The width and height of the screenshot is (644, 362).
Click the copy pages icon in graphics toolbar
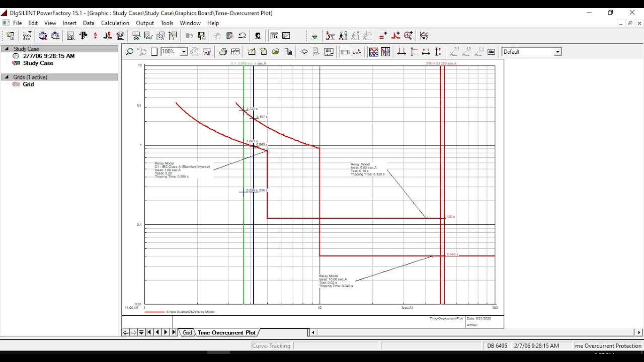click(288, 52)
